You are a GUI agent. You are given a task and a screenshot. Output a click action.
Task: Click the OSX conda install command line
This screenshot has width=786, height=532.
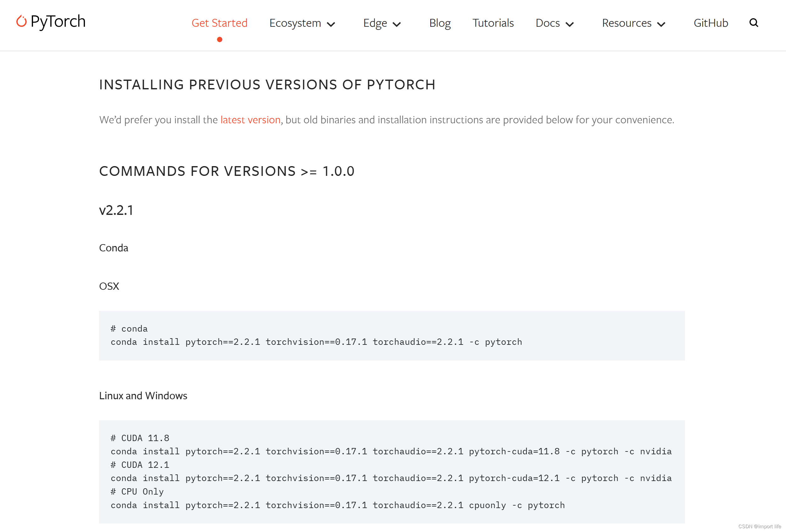[316, 342]
